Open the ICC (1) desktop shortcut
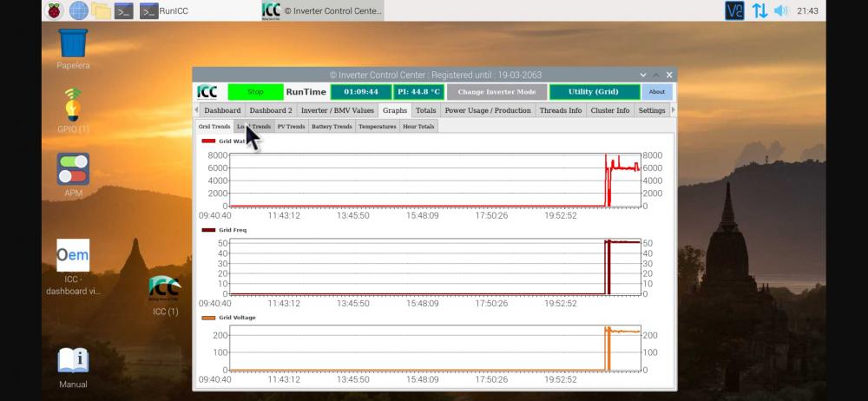The width and height of the screenshot is (868, 401). pyautogui.click(x=165, y=296)
